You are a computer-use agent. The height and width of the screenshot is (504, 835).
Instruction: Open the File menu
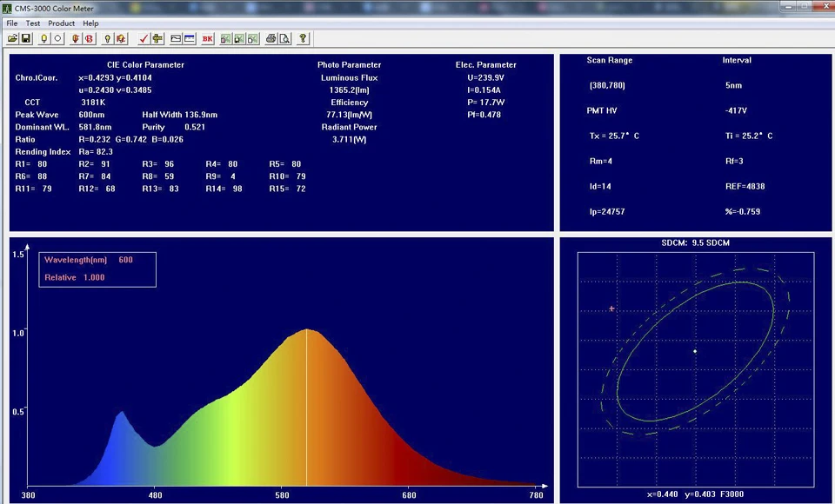(11, 23)
